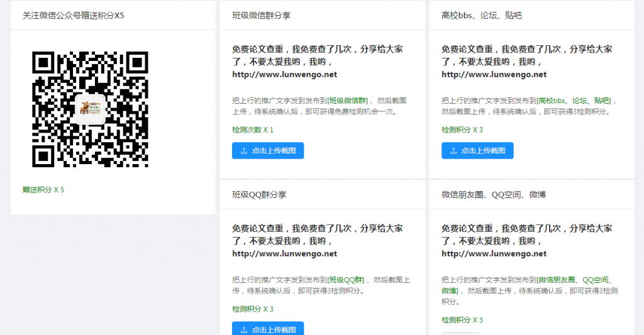Click the lunwengo.net URL in 高校bbs card
Viewport: 644px width, 335px height.
[494, 74]
